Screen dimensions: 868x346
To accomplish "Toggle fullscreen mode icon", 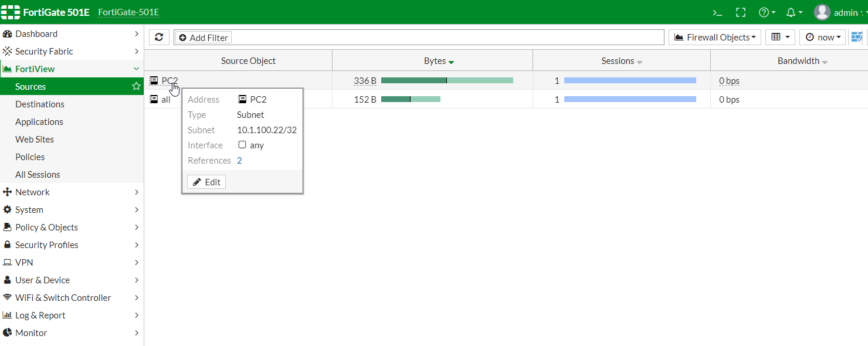I will (741, 12).
